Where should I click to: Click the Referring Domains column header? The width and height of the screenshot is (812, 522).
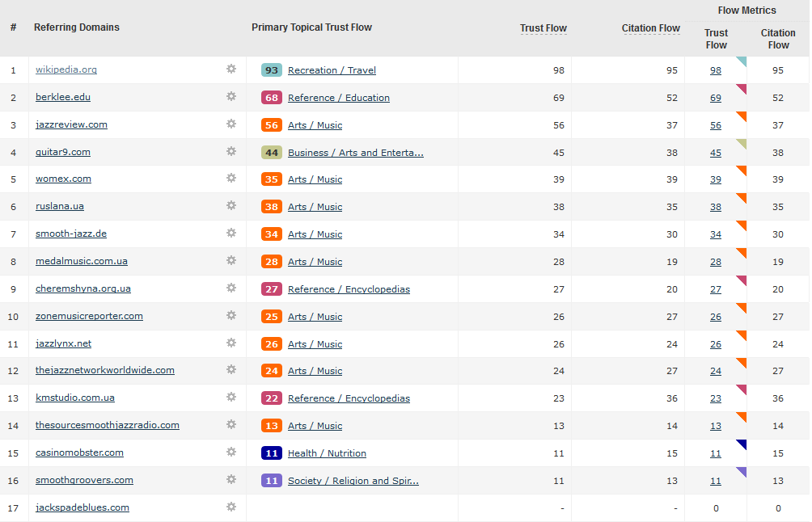click(x=77, y=27)
